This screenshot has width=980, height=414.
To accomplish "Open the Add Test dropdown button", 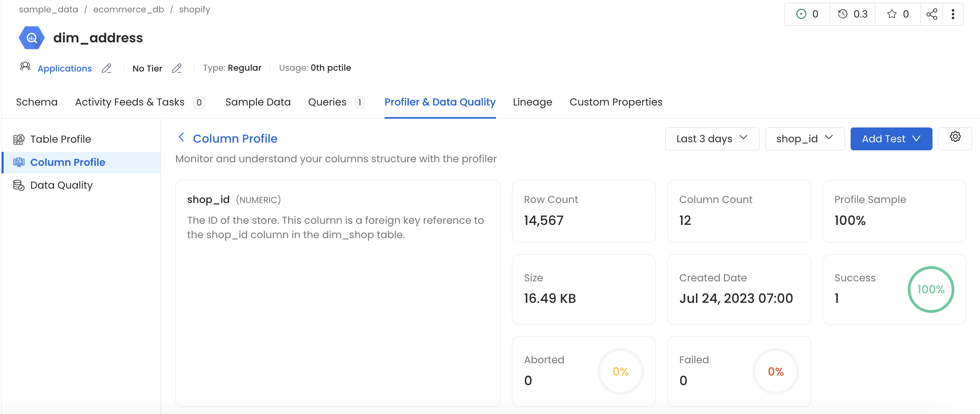I will coord(891,139).
